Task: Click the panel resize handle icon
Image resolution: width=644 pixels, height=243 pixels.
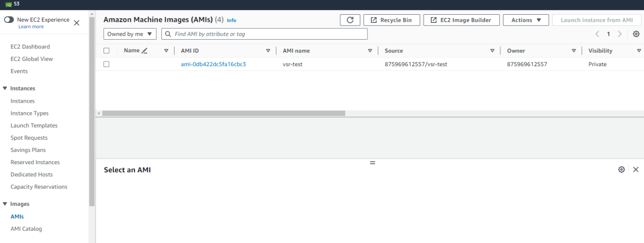Action: [x=372, y=163]
